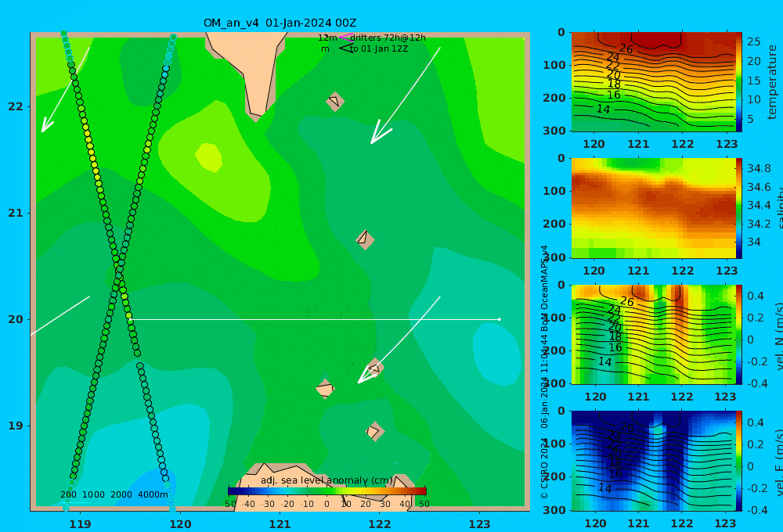Click the black arrowhead symbol in legend
Screen dimensions: 783x532
click(x=346, y=49)
